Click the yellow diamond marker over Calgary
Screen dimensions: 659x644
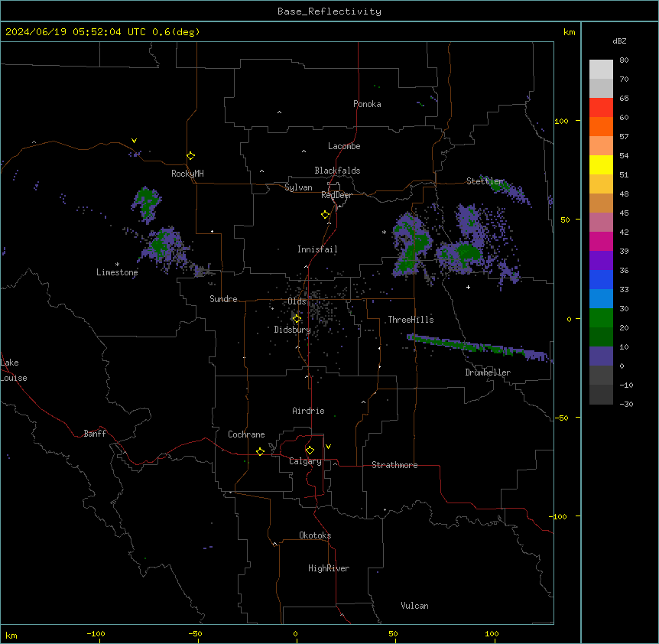point(310,450)
